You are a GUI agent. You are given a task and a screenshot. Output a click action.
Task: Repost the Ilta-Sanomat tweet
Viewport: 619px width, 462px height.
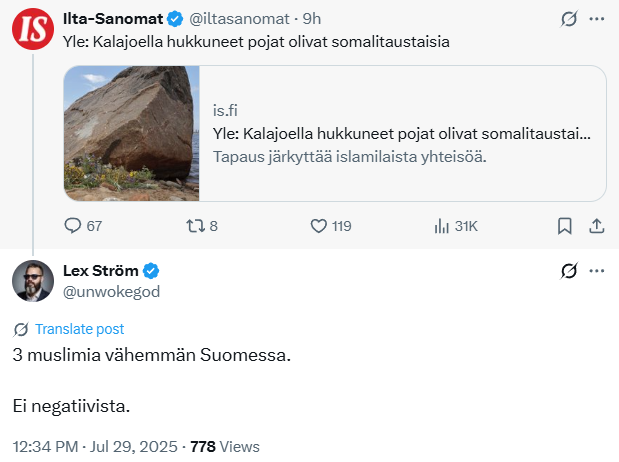click(195, 226)
